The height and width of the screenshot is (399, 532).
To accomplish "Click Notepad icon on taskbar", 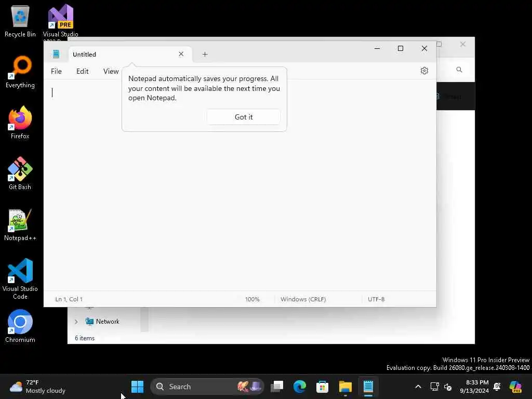I will pyautogui.click(x=368, y=387).
